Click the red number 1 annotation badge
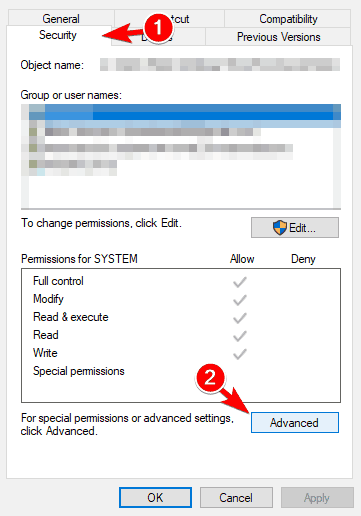The image size is (361, 516). (x=158, y=28)
